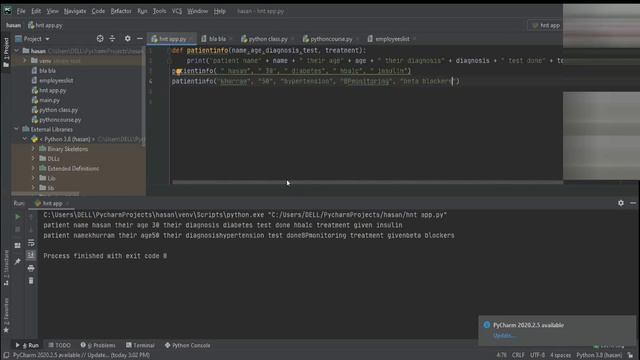
Task: Open the Problems tool window
Action: pyautogui.click(x=98, y=345)
